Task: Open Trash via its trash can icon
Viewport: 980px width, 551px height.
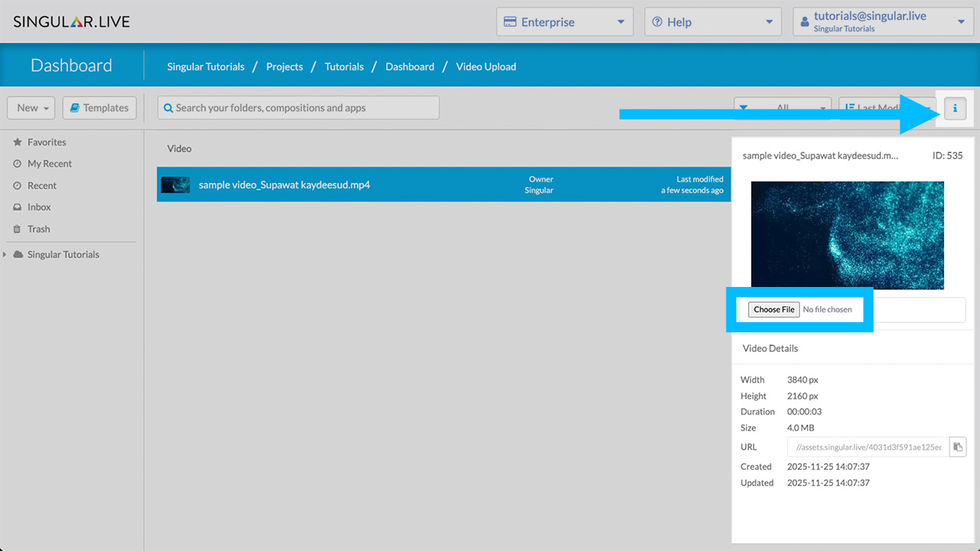Action: point(16,229)
